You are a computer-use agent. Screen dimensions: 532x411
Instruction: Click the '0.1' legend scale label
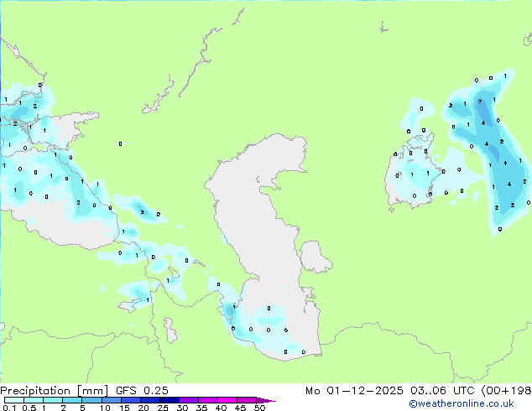click(9, 408)
